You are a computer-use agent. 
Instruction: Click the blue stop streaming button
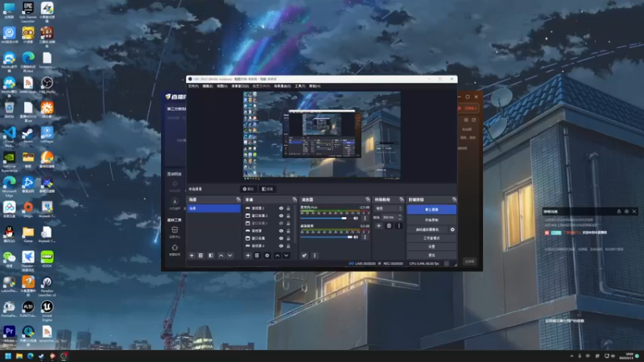431,209
